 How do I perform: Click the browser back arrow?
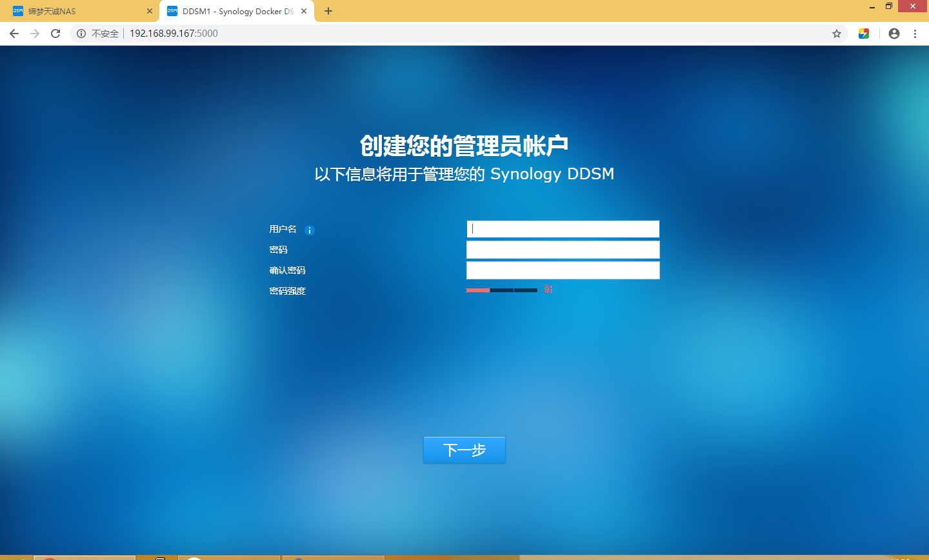click(x=14, y=34)
